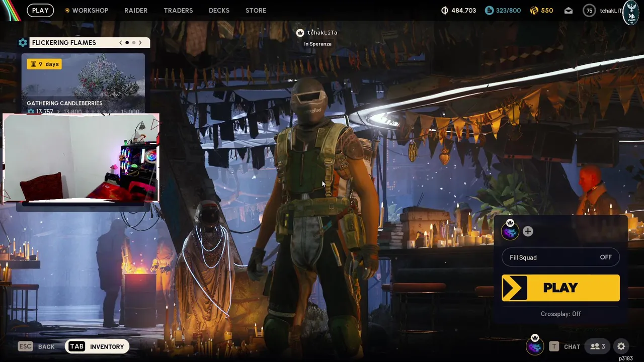Open Raider Tokens striped coin icon
The width and height of the screenshot is (644, 362).
tap(534, 11)
